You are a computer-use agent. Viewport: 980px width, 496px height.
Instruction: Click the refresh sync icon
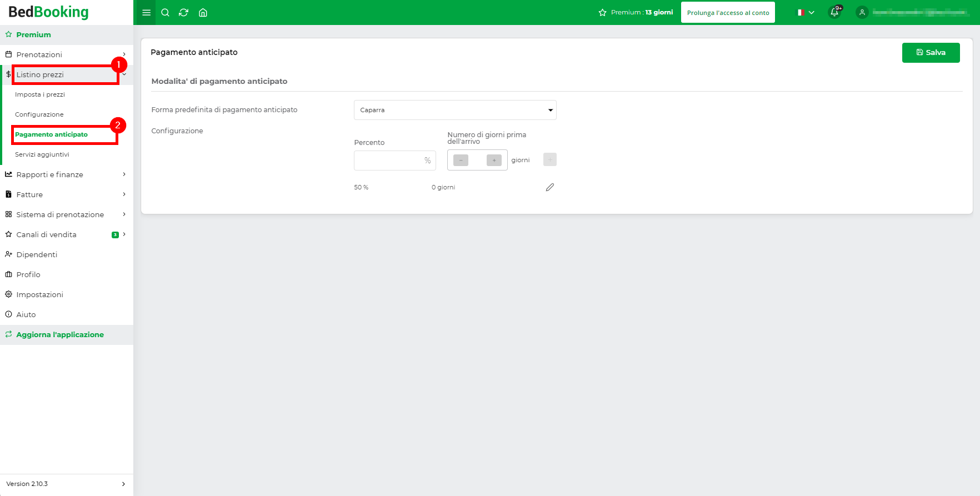point(183,12)
